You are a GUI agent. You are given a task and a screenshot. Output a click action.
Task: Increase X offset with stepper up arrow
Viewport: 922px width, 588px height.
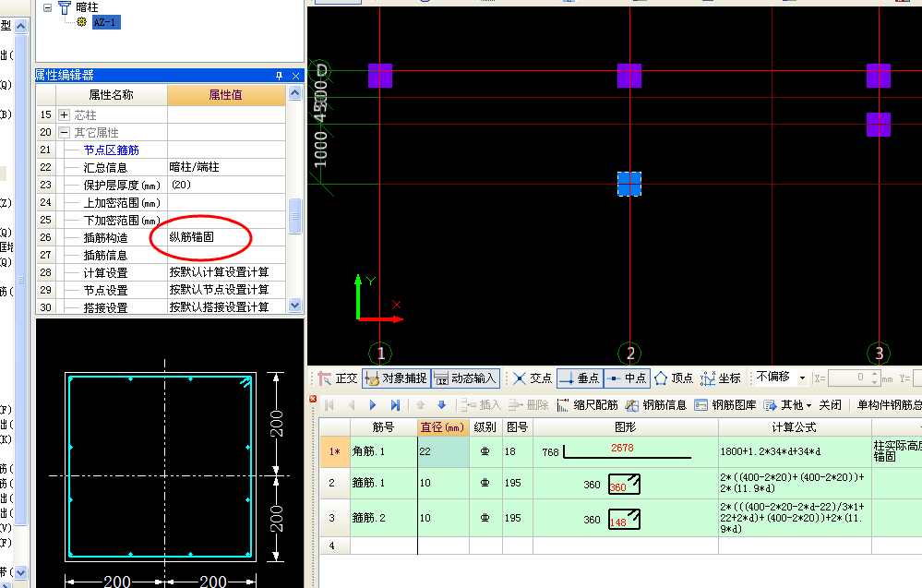(x=874, y=375)
